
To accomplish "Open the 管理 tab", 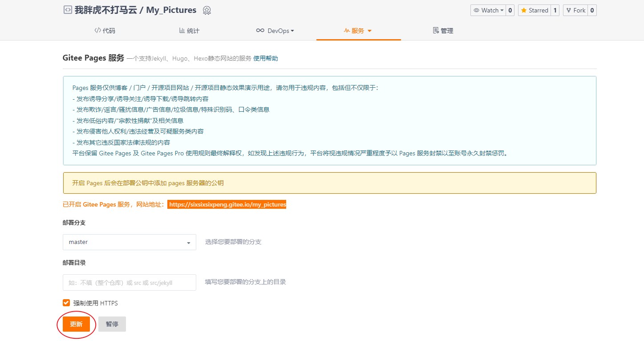I will tap(443, 31).
